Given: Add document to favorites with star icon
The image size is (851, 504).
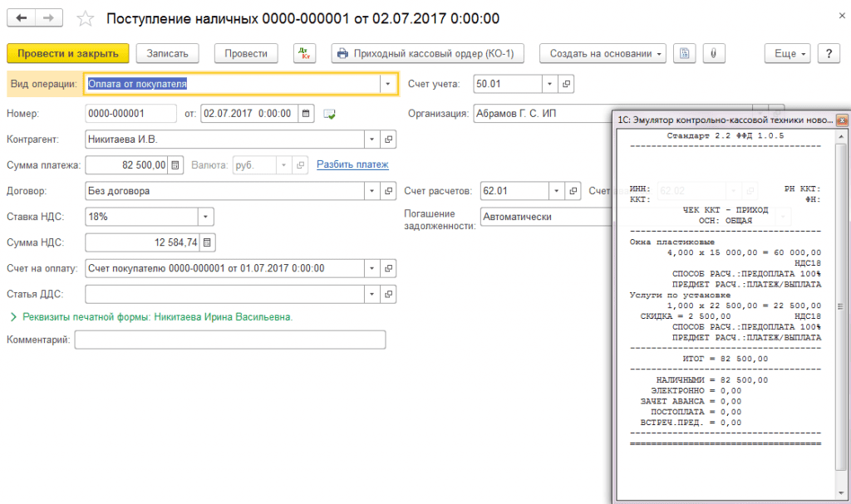Looking at the screenshot, I should click(x=83, y=18).
